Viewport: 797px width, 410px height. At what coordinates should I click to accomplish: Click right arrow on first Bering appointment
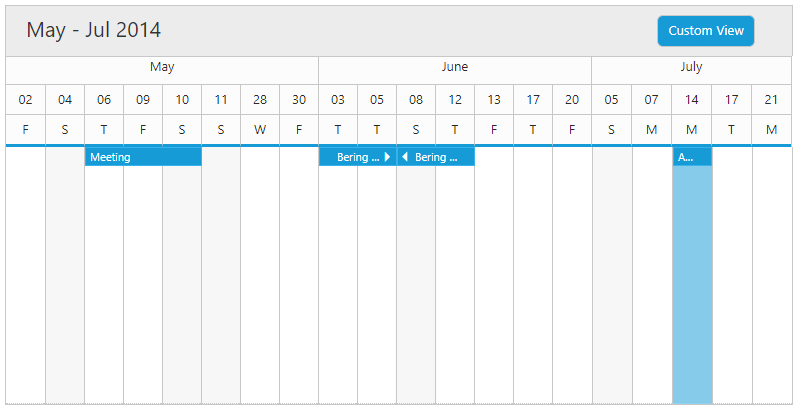point(387,157)
